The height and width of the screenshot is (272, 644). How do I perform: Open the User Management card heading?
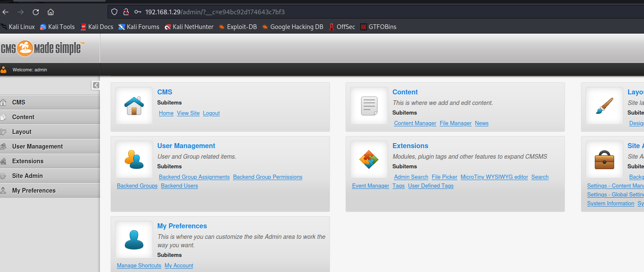click(186, 146)
